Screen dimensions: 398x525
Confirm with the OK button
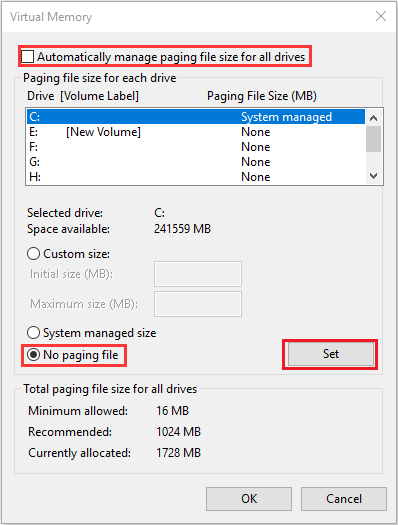pyautogui.click(x=249, y=499)
